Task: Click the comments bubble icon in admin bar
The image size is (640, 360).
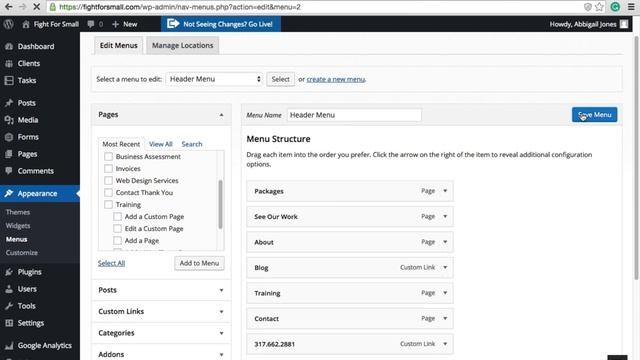Action: pos(91,24)
